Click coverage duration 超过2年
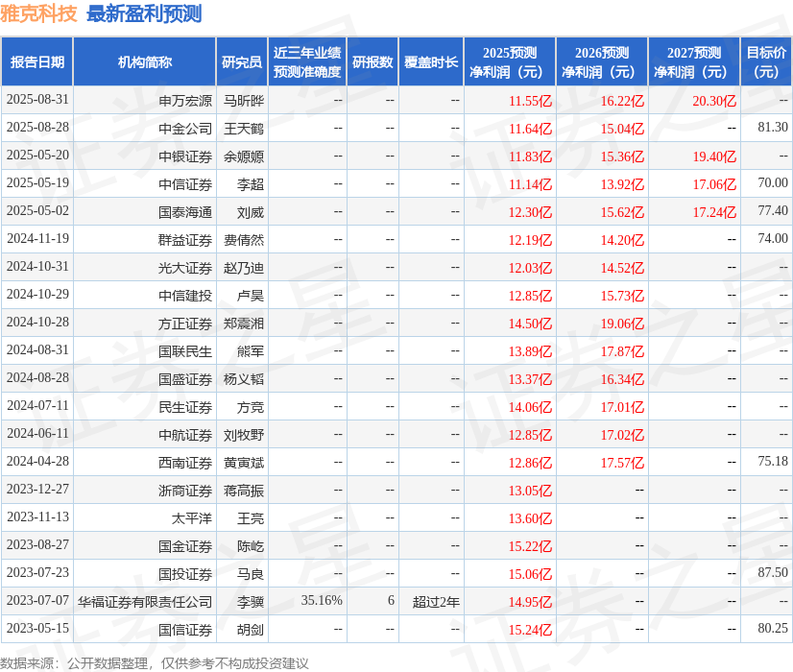Screen dimensions: 793x672 point(436,601)
